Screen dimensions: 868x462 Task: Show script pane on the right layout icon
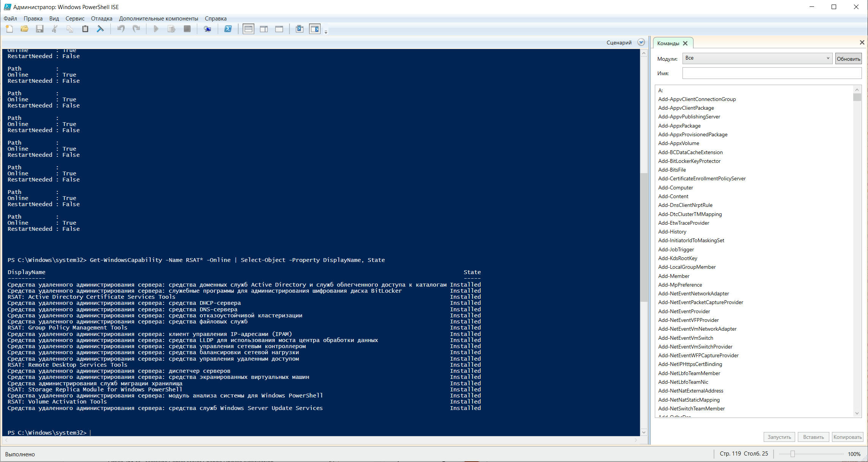(264, 29)
